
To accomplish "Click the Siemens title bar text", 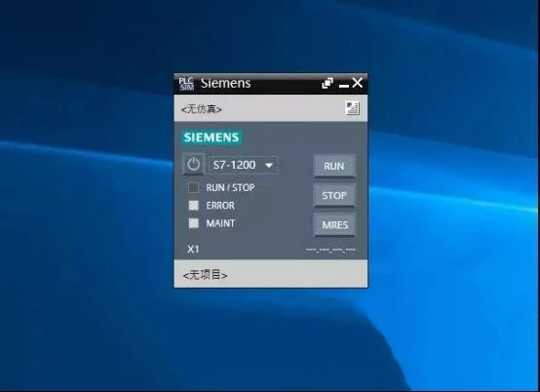I will pos(225,83).
